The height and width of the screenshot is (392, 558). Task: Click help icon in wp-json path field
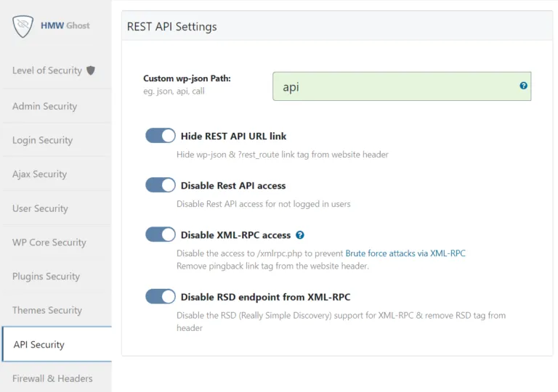[523, 86]
